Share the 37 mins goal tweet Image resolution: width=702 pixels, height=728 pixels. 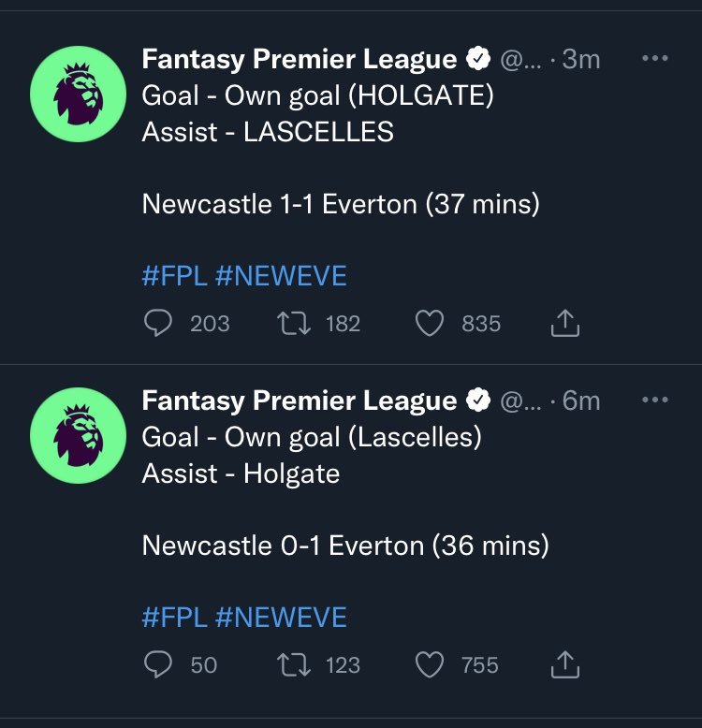tap(563, 324)
